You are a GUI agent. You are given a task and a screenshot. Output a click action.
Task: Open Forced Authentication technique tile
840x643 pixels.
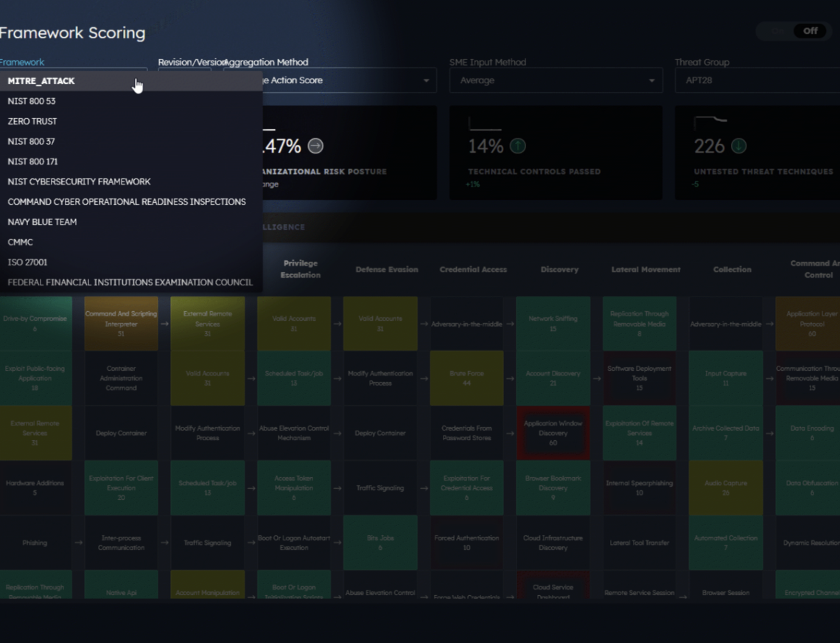[466, 543]
